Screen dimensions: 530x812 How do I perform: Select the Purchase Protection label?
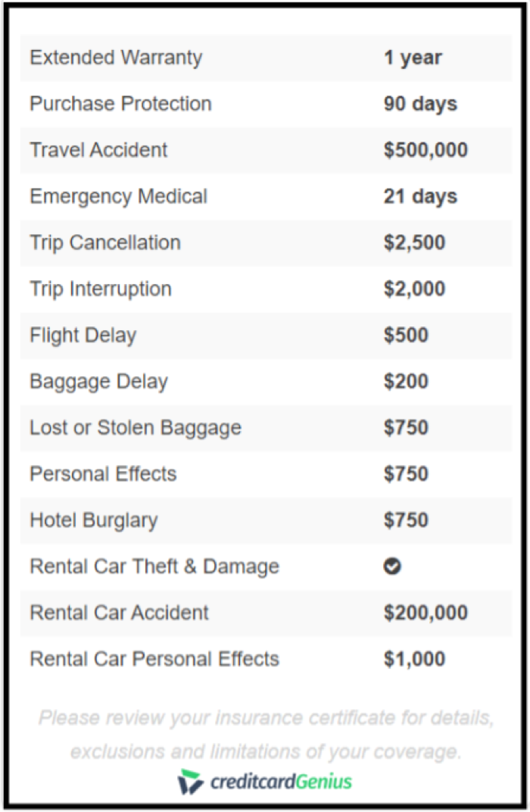coord(120,104)
